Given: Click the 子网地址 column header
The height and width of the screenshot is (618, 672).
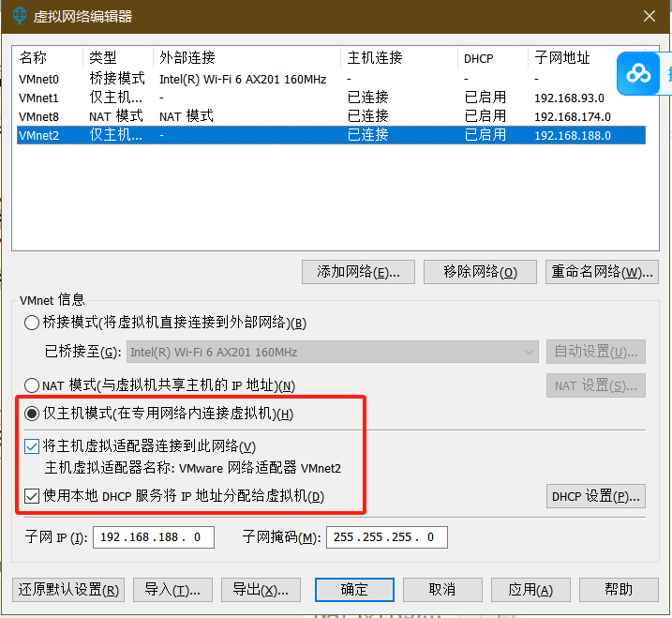Looking at the screenshot, I should pos(587,57).
